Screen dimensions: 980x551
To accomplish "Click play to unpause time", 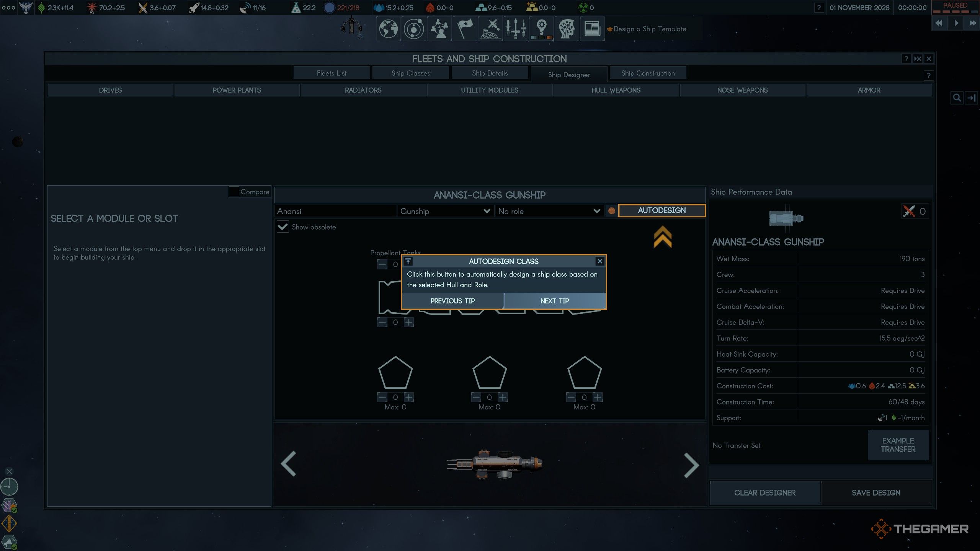I will click(x=956, y=23).
